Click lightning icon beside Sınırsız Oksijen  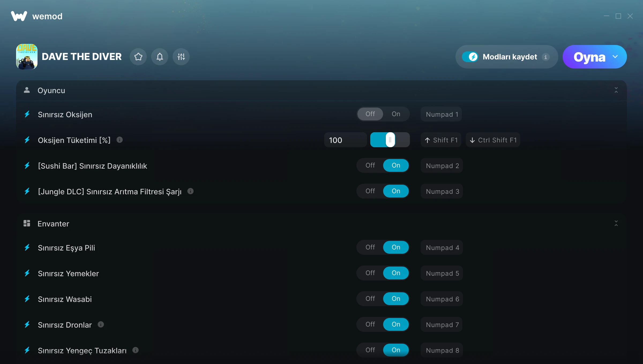point(27,114)
